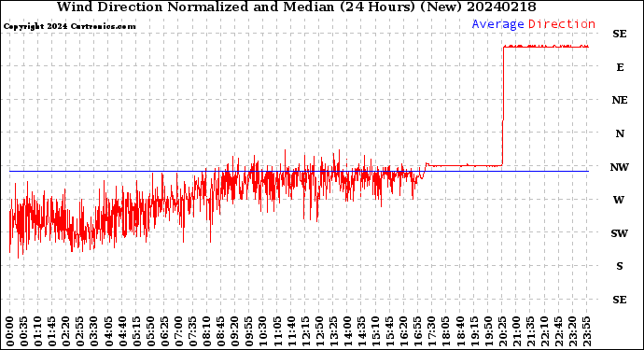Select the 20:25 time label

pos(502,331)
